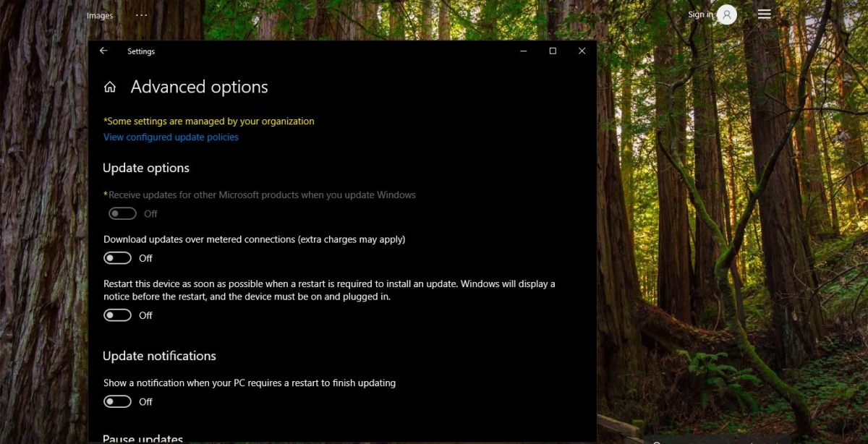Open View configured update policies

pos(171,137)
